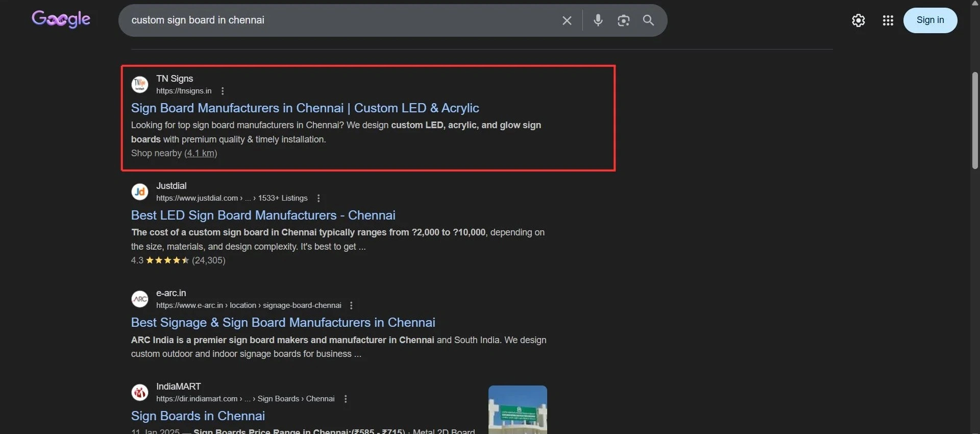Click the page vertical scrollbar thumb
Viewport: 980px width, 434px height.
tap(975, 120)
